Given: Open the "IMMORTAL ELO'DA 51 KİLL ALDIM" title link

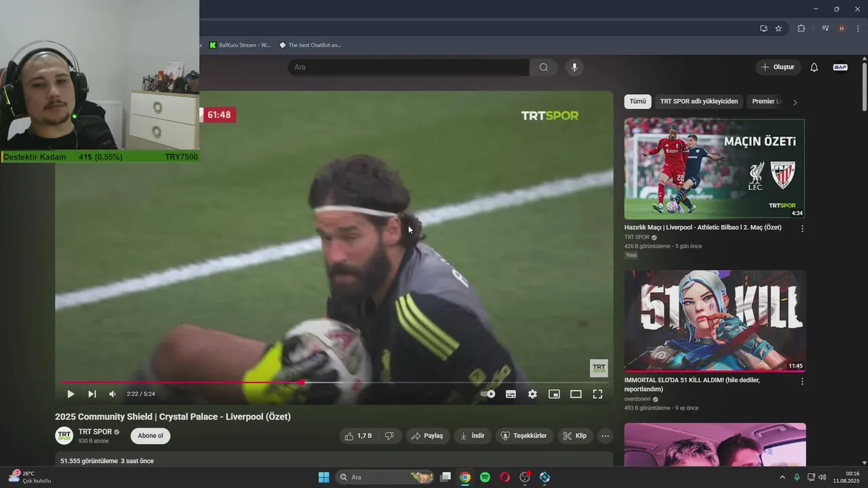Looking at the screenshot, I should coord(692,384).
